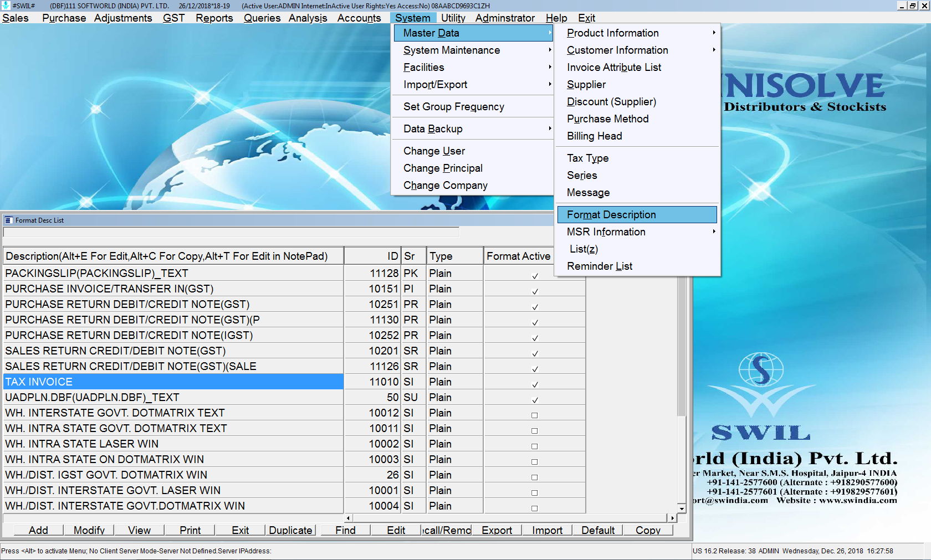Click the Duplicate button
This screenshot has width=931, height=560.
click(290, 530)
